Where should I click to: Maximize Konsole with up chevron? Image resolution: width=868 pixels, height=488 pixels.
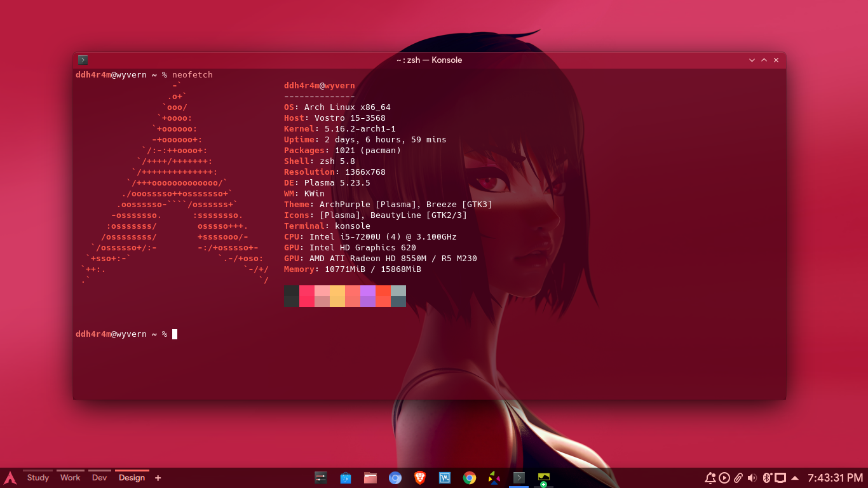[764, 60]
